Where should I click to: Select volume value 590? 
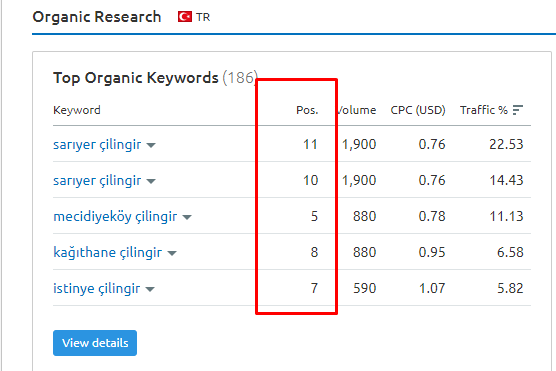point(365,288)
